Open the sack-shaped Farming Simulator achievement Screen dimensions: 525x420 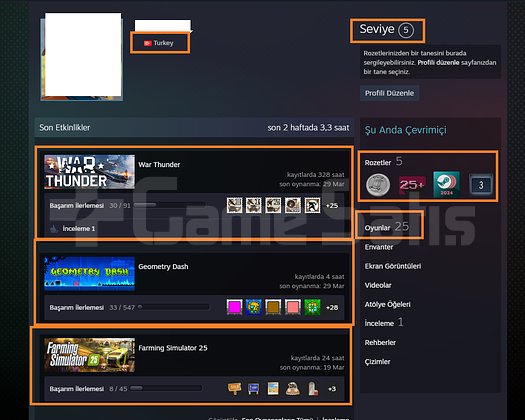click(x=293, y=389)
